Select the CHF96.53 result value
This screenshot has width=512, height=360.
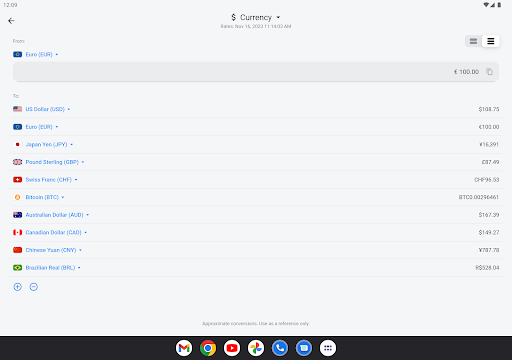point(487,180)
